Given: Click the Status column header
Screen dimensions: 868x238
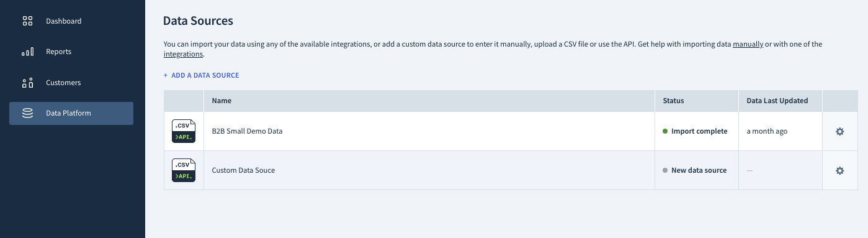Looking at the screenshot, I should click(673, 101).
